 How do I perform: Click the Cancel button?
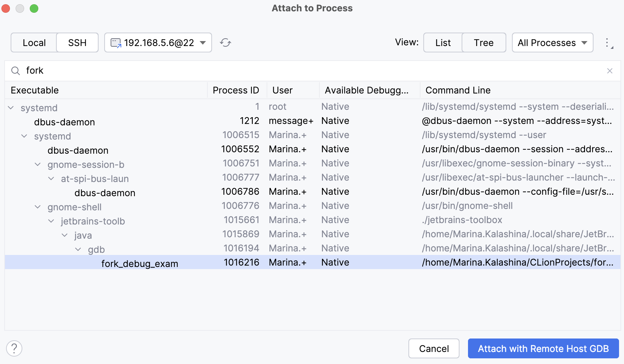pos(434,348)
